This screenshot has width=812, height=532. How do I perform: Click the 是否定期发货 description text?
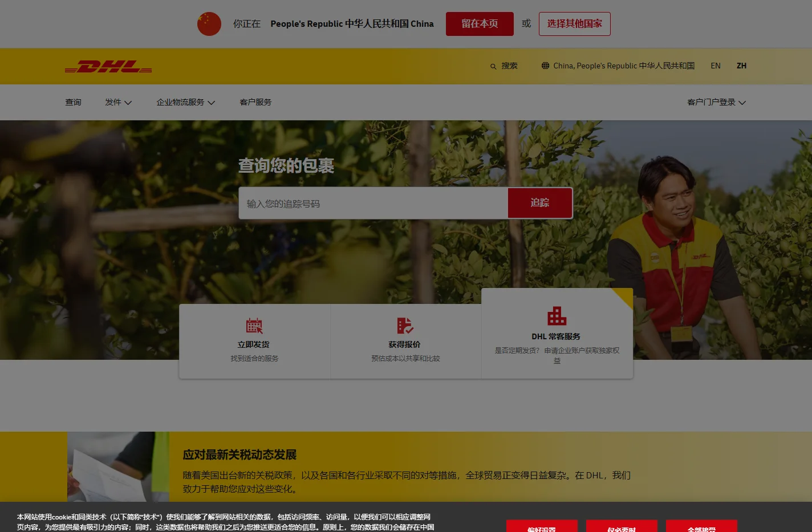click(x=557, y=355)
